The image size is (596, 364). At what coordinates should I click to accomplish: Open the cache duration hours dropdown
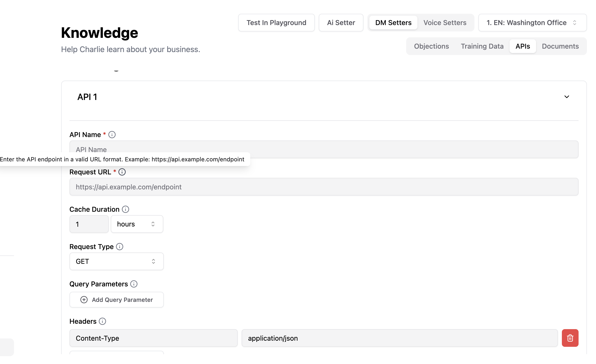(137, 224)
